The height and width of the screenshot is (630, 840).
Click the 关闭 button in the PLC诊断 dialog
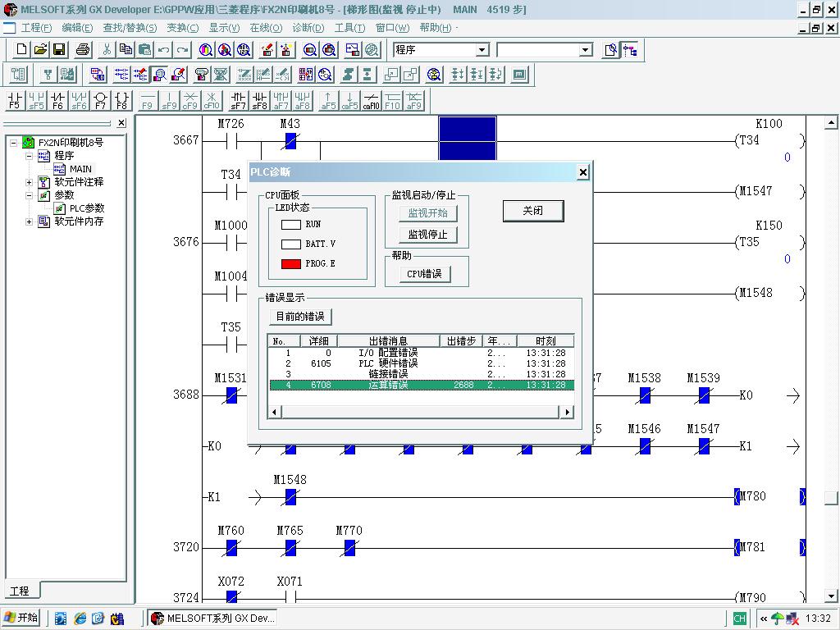(x=533, y=211)
